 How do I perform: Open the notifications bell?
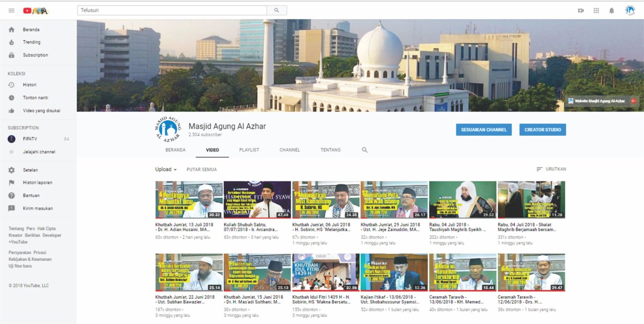612,10
